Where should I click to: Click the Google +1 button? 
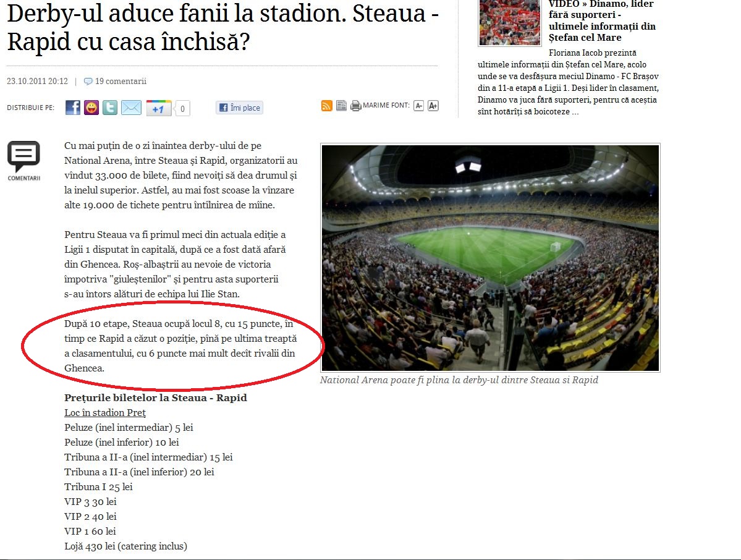click(x=158, y=108)
